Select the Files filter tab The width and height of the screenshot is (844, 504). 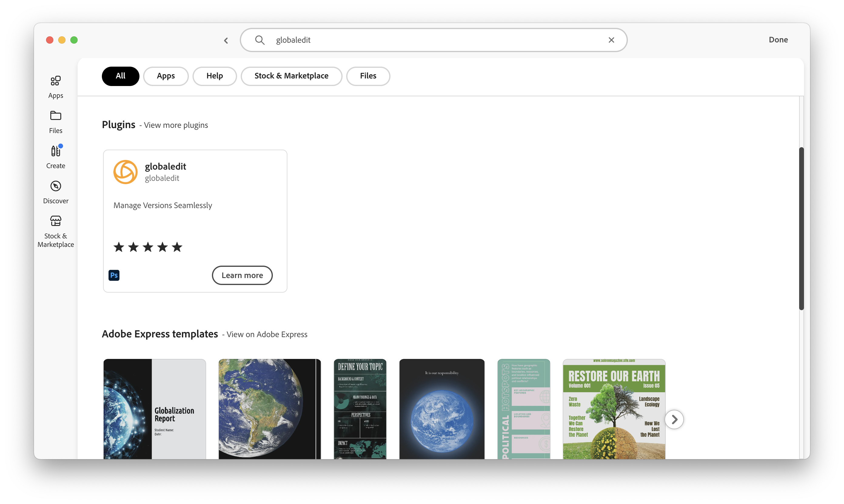pos(368,76)
